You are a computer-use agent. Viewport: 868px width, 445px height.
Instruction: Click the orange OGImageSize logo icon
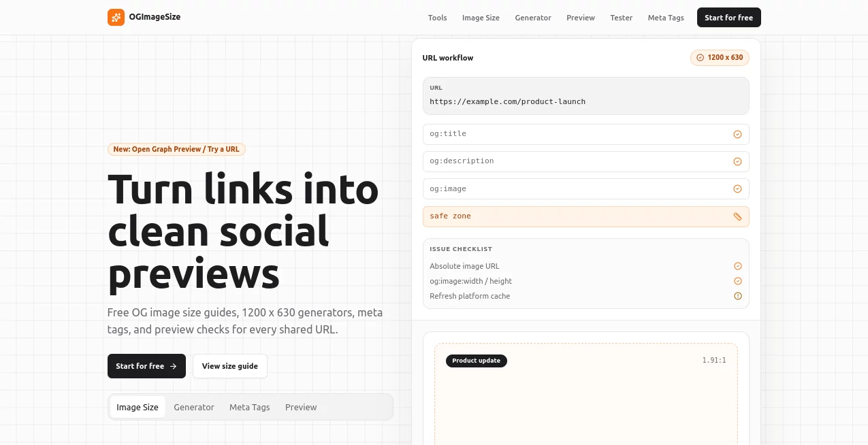[x=116, y=17]
